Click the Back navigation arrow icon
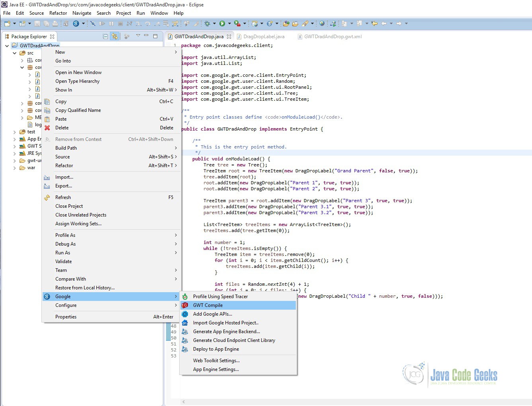 click(383, 23)
